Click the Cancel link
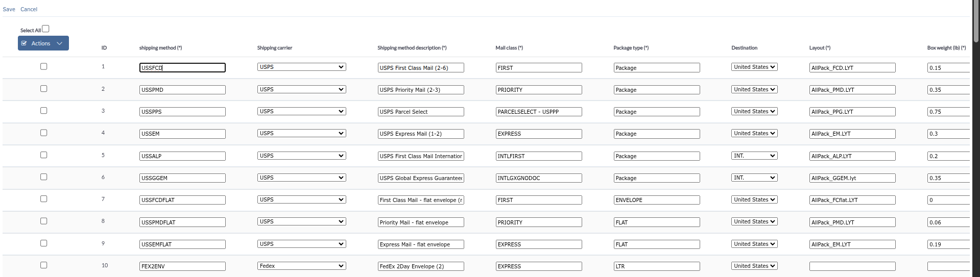Screen dimensions: 980x277 [x=29, y=9]
